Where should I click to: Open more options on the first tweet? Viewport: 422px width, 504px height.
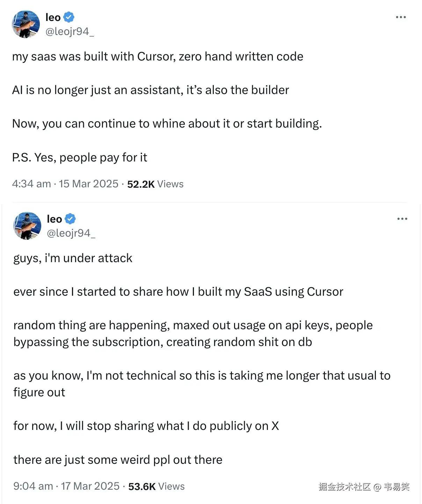click(401, 17)
